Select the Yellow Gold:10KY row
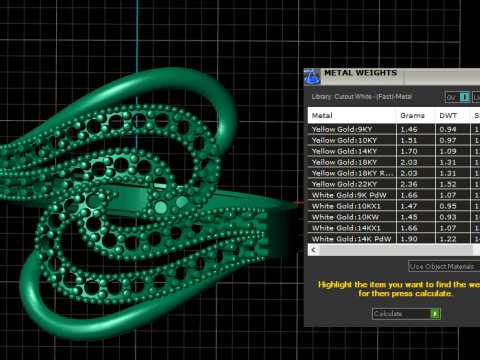Viewport: 480px width, 360px height. coord(393,140)
